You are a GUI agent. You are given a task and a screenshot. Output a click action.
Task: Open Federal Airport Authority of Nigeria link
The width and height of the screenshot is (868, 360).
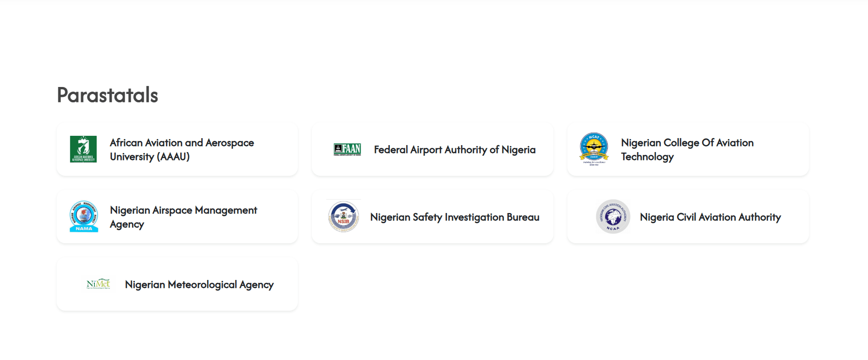[454, 150]
